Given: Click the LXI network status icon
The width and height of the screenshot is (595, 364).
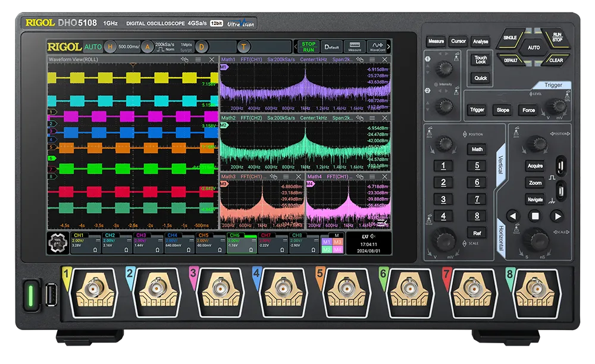Looking at the screenshot, I should tap(365, 236).
